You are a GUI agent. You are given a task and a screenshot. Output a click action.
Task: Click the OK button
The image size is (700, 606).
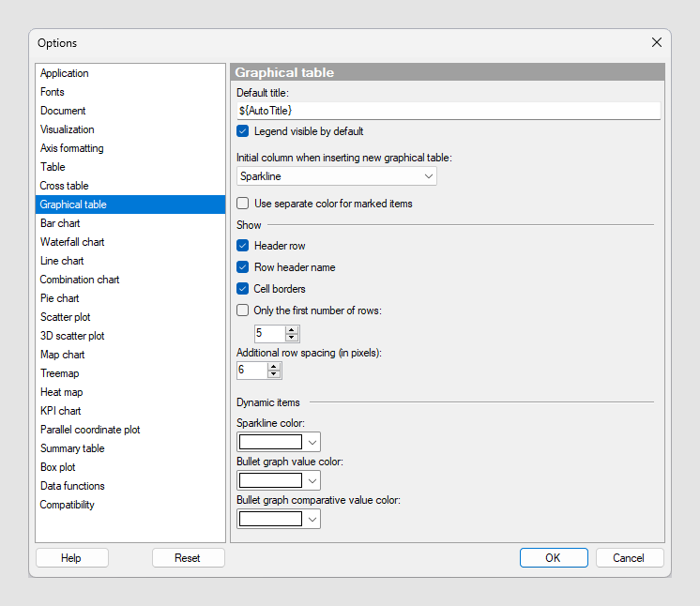(x=554, y=558)
